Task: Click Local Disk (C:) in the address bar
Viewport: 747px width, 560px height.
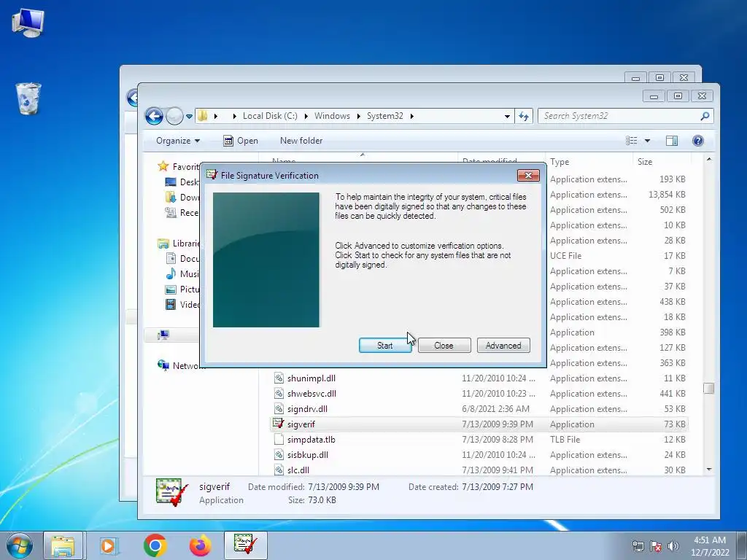Action: (x=270, y=116)
